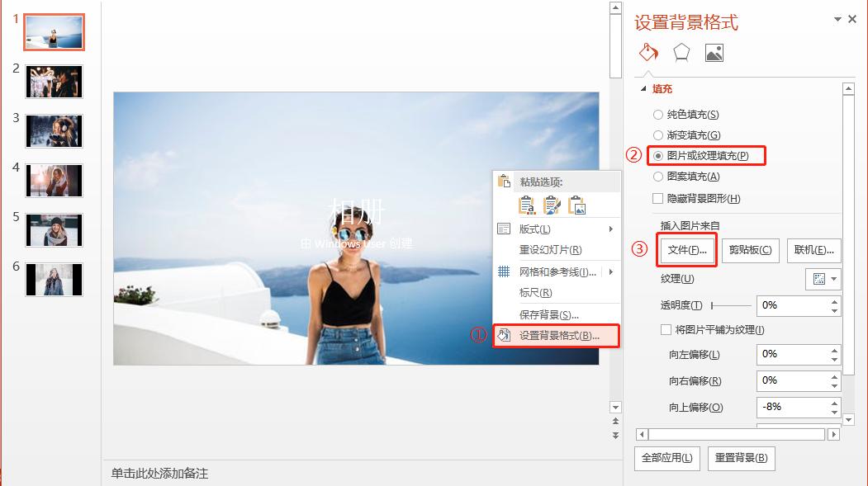
Task: Collapse the 填充 section
Action: [x=643, y=88]
